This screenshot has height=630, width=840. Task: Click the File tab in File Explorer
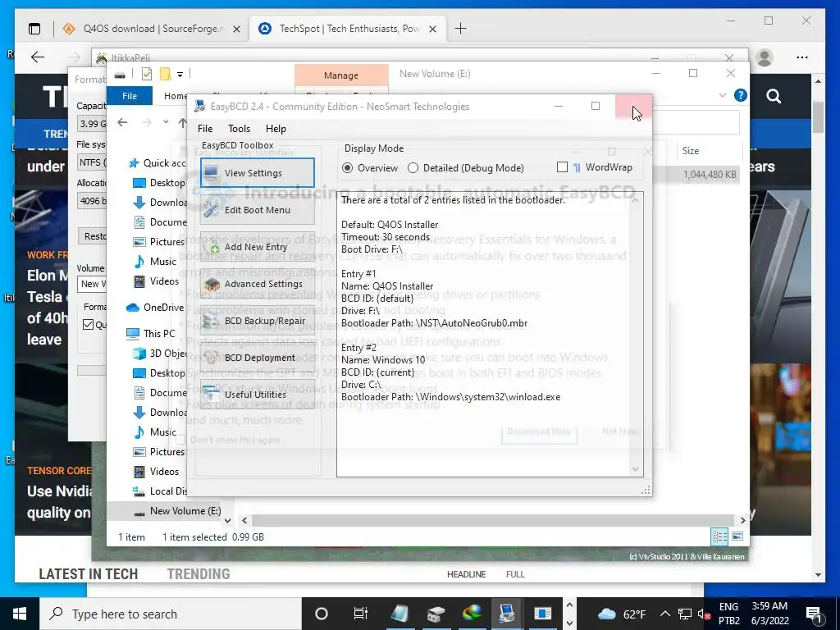pyautogui.click(x=130, y=96)
